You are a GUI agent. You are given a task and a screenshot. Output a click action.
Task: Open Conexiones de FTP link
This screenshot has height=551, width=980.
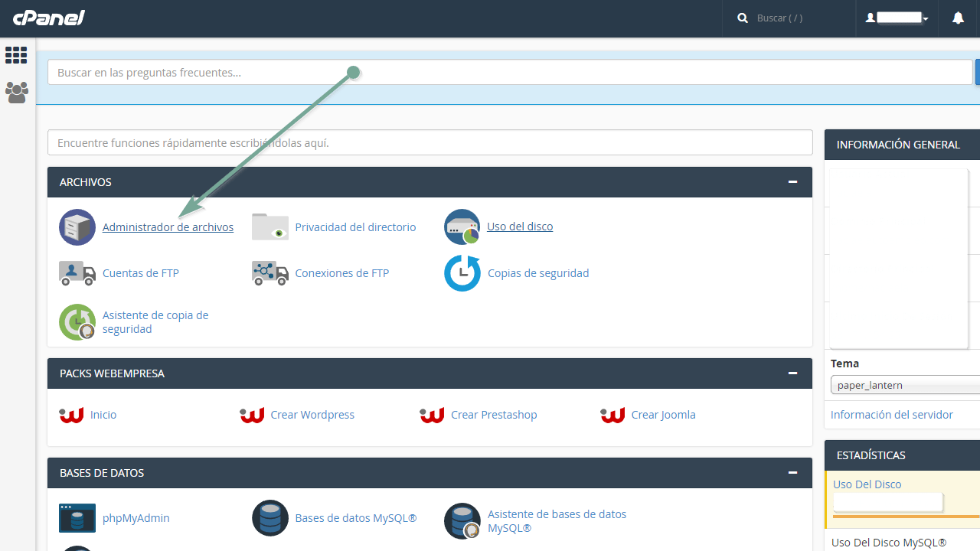tap(342, 273)
